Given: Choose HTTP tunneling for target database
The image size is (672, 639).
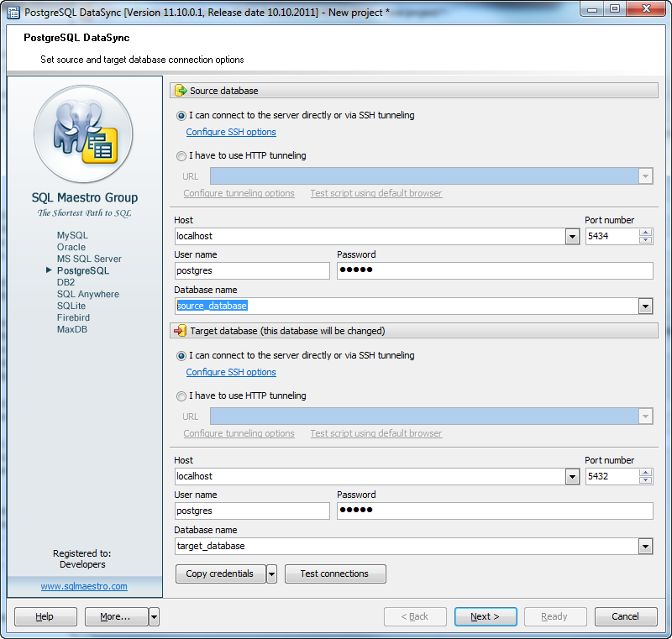Looking at the screenshot, I should (181, 396).
